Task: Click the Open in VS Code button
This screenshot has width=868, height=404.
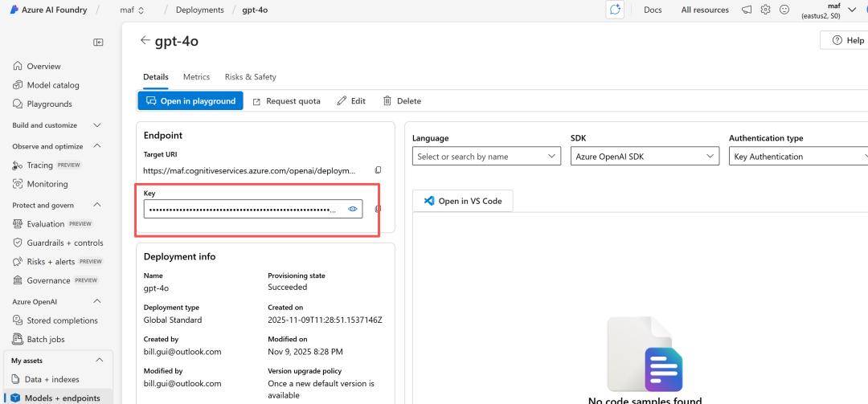Action: 463,201
